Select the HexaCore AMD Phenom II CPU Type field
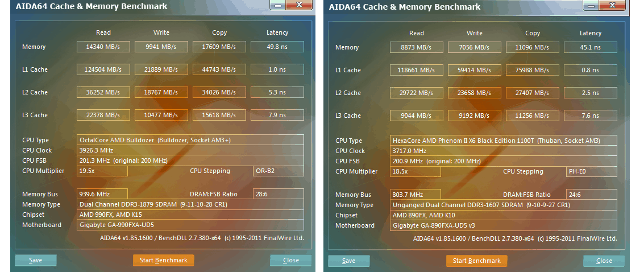Screen dimensions: 644x272 503,141
